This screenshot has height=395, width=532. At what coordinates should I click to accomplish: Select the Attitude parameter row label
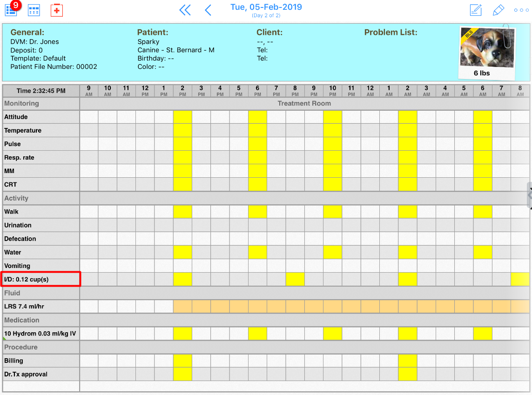(x=41, y=117)
